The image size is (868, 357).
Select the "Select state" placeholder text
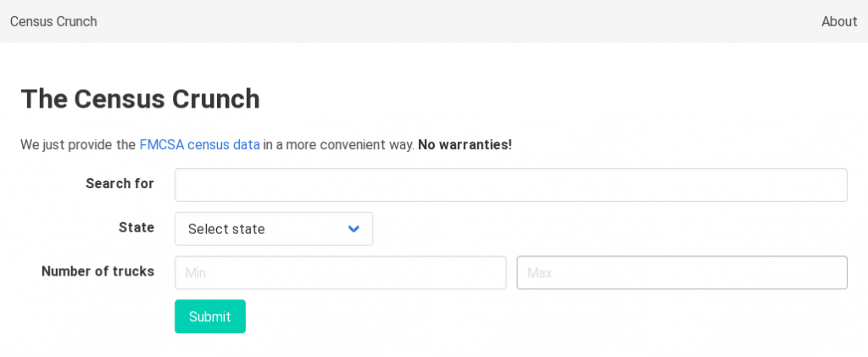(226, 229)
